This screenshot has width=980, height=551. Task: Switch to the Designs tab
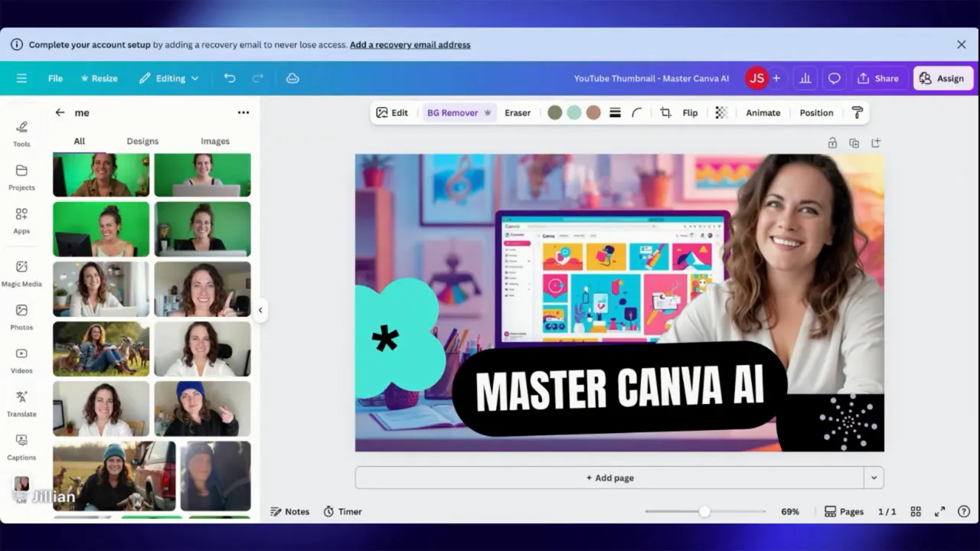coord(142,141)
